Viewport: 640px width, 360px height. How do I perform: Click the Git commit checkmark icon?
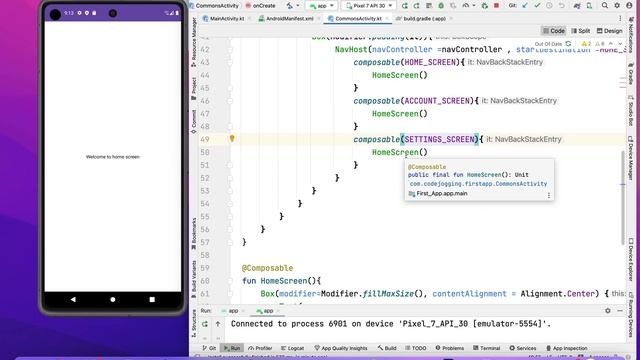(x=537, y=6)
